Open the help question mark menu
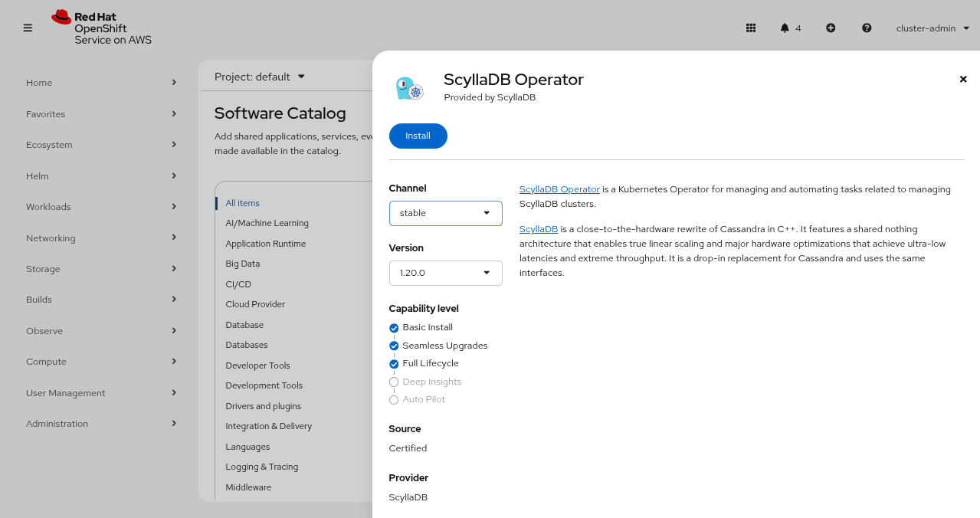This screenshot has width=980, height=518. (x=867, y=28)
